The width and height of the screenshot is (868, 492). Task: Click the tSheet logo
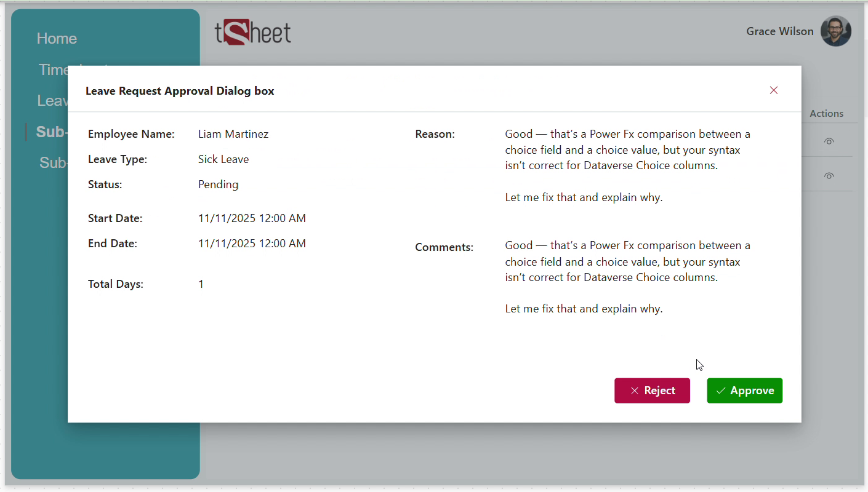pos(253,32)
